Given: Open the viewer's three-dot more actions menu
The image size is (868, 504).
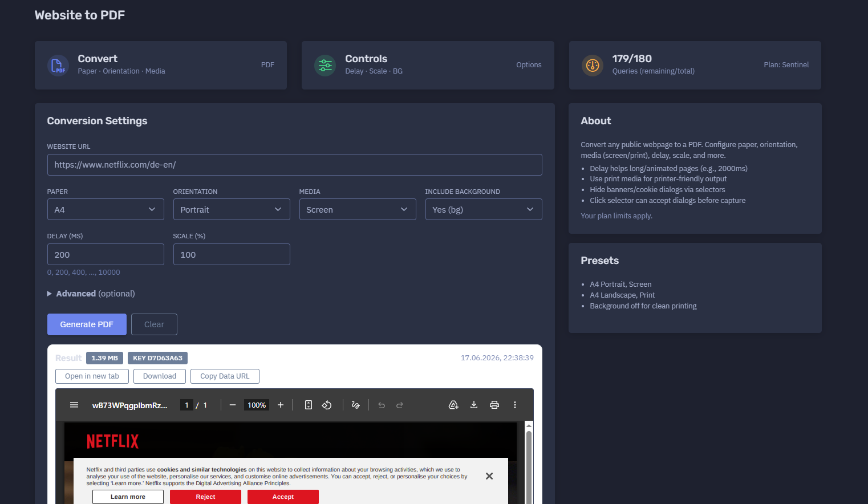Looking at the screenshot, I should pos(515,405).
